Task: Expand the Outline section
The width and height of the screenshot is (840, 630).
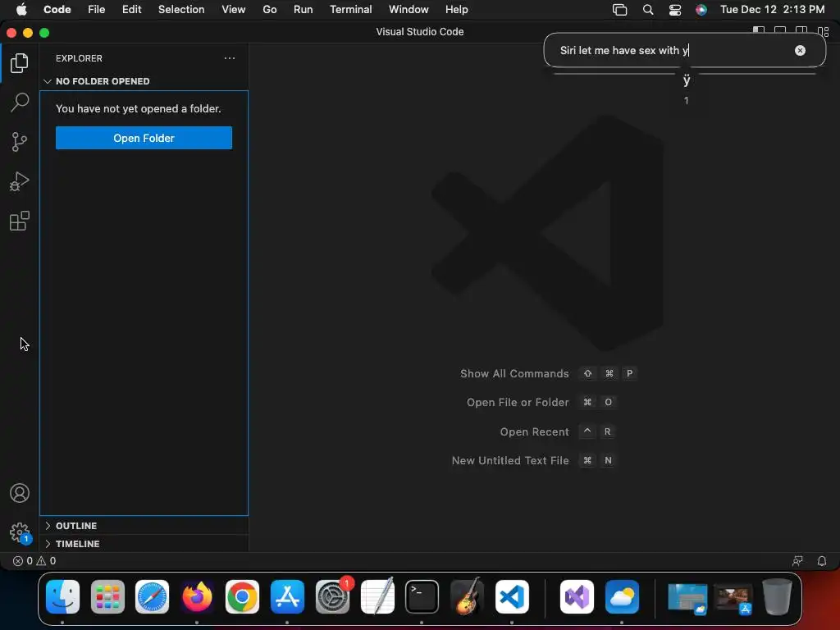Action: pos(144,526)
